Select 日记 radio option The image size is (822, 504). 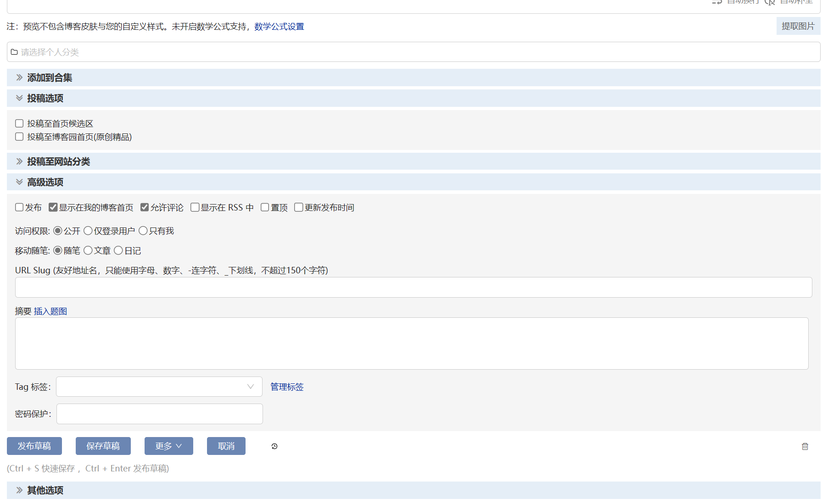118,250
